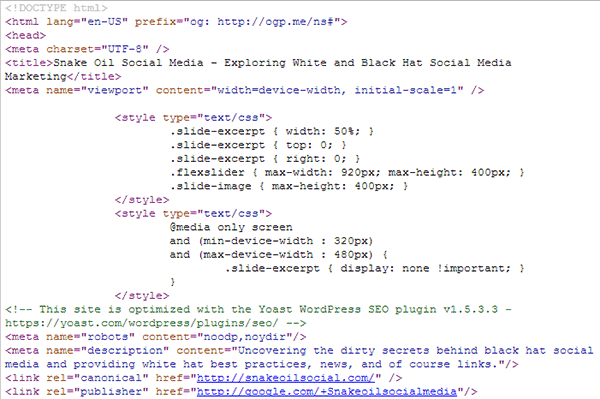Click the html lang en-US tag
This screenshot has height=399, width=600.
pos(176,22)
